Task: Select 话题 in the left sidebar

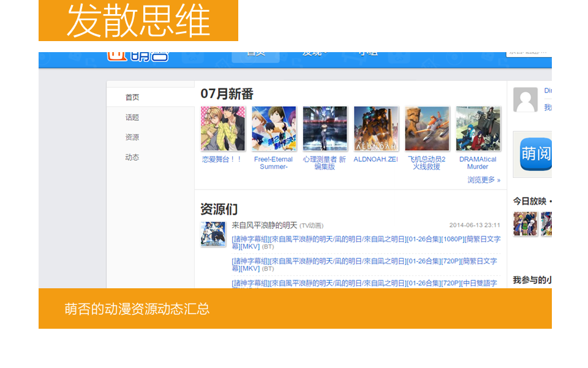Action: tap(132, 117)
